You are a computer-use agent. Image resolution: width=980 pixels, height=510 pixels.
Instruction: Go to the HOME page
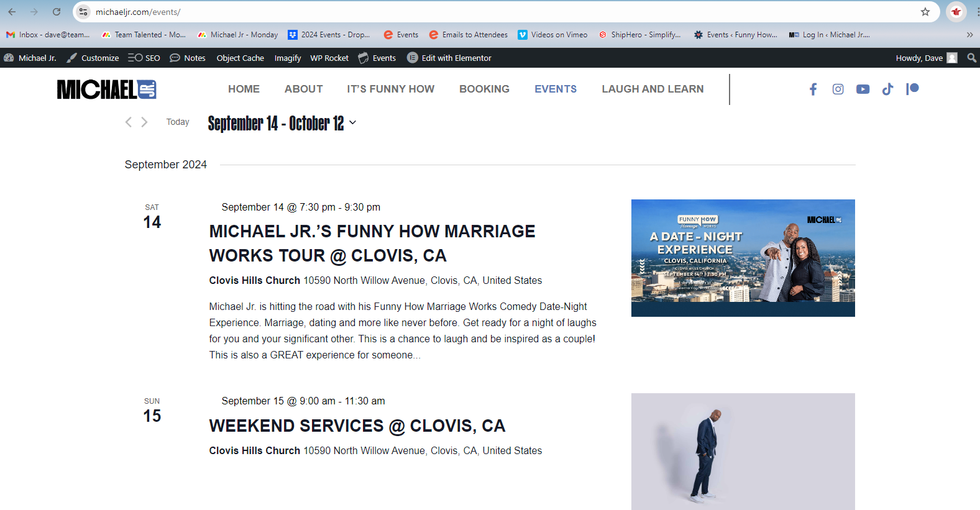[x=244, y=89]
